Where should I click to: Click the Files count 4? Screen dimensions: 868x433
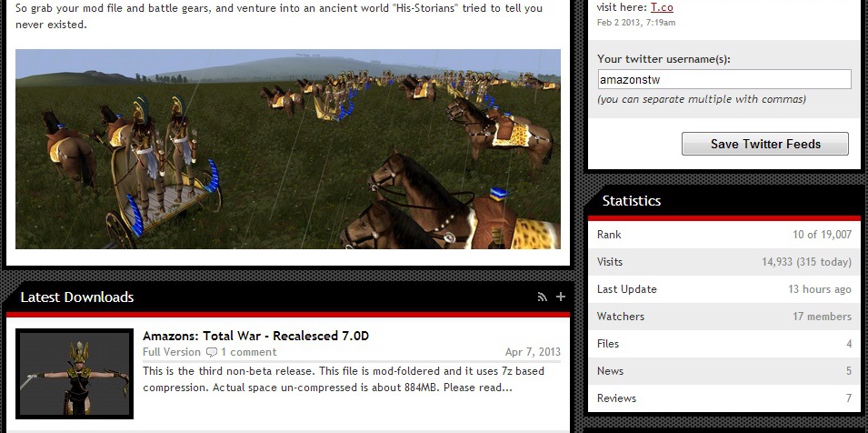[849, 344]
